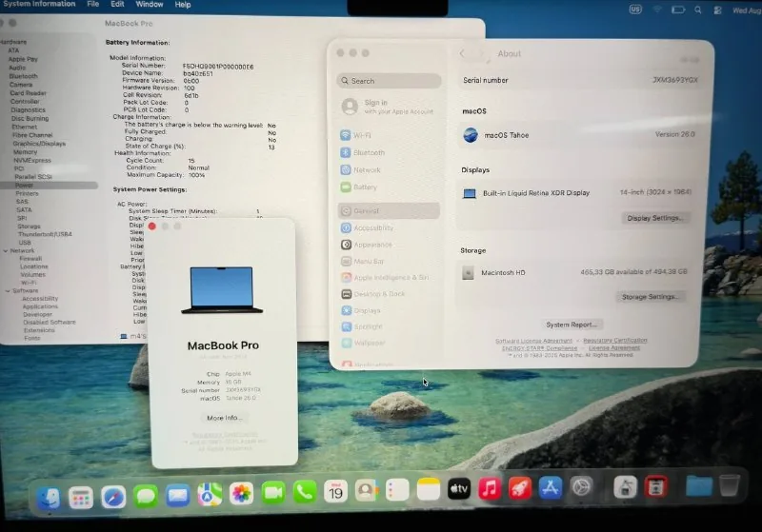Click More Info in About This Mac

point(224,418)
